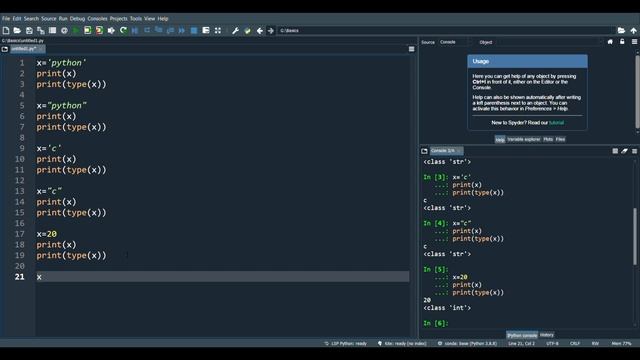Create a new file with toolbar icon

click(6, 31)
